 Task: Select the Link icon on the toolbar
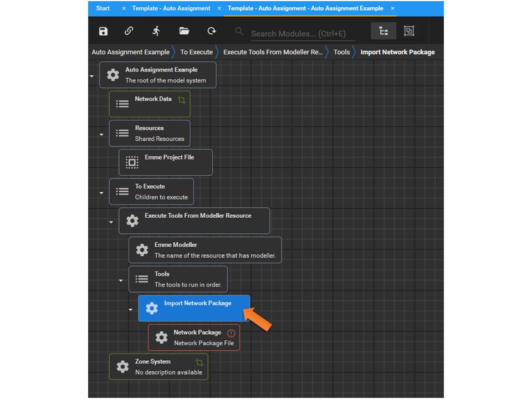[x=129, y=31]
